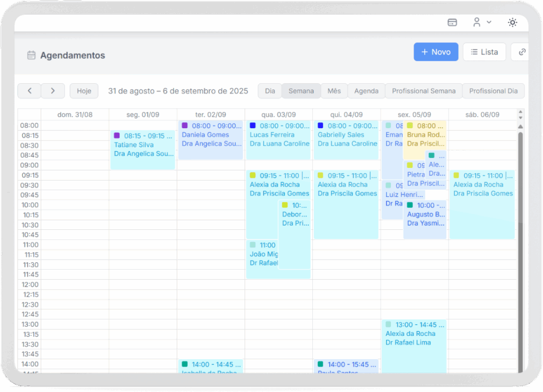Open the user profile menu

pos(481,22)
